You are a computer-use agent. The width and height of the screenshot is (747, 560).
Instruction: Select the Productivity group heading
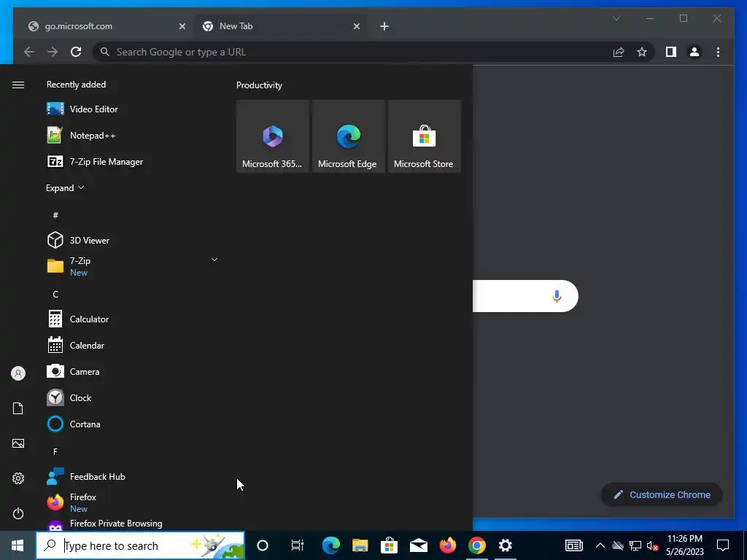click(259, 85)
